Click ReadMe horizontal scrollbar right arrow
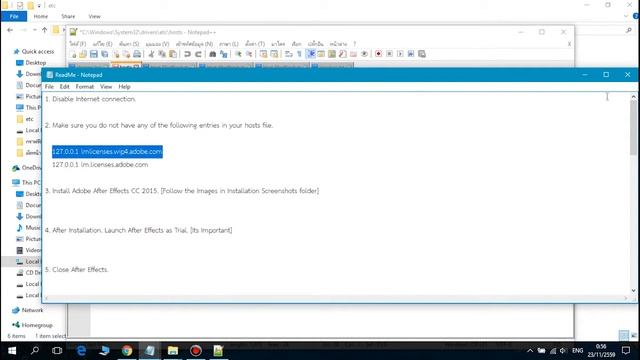The width and height of the screenshot is (640, 360). [x=626, y=298]
